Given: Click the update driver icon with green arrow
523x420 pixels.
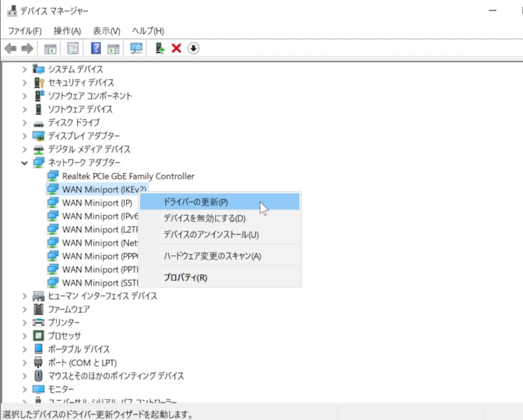Looking at the screenshot, I should [159, 48].
